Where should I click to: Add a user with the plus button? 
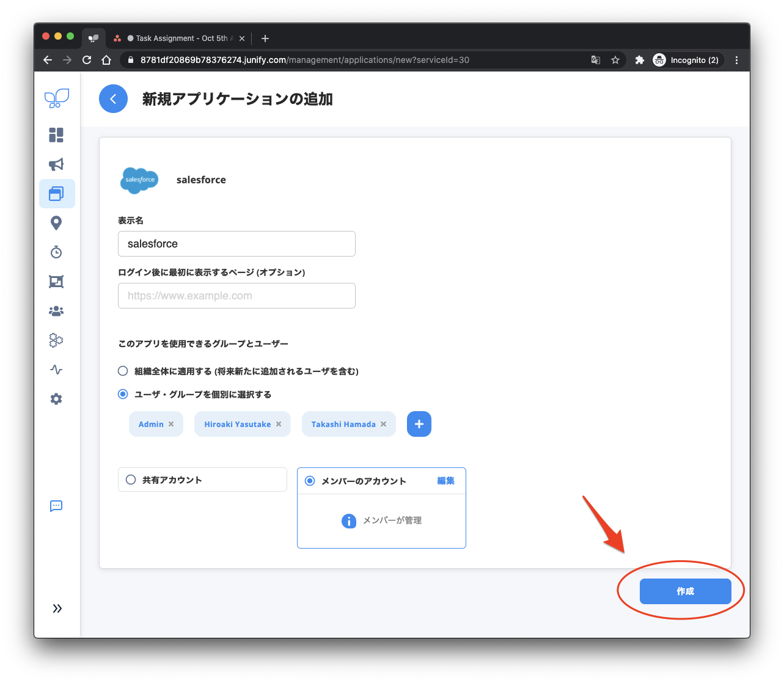419,424
